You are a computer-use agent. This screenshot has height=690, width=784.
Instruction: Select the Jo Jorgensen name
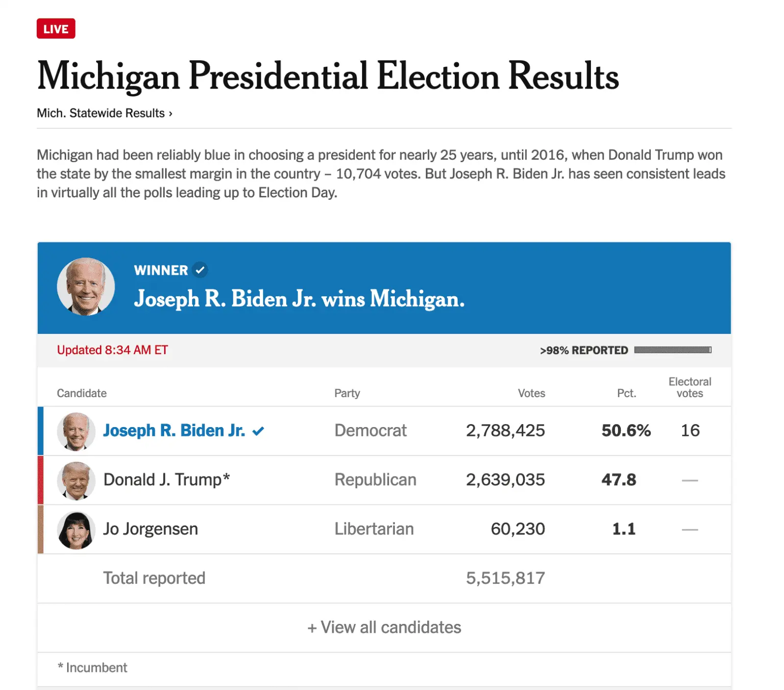[x=150, y=529]
